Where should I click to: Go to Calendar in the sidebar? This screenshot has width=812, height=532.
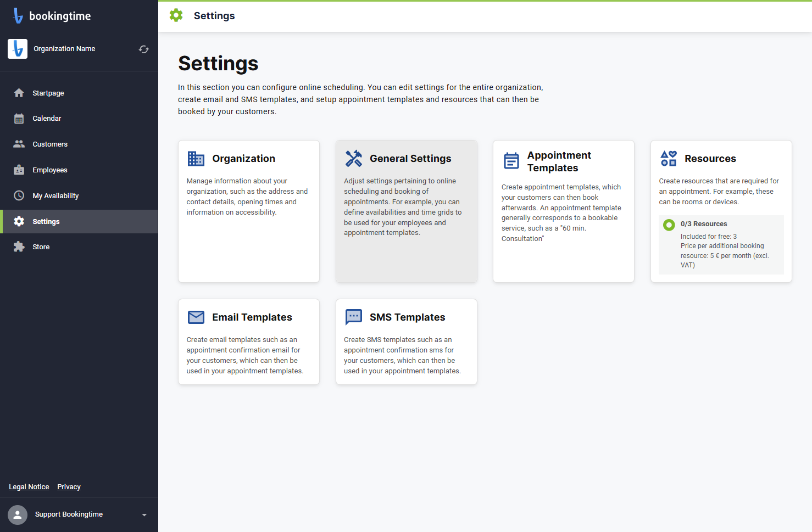point(79,119)
